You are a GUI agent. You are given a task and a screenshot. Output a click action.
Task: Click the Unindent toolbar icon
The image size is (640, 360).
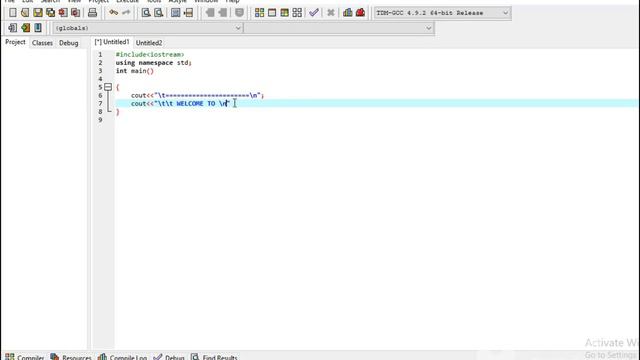210,13
